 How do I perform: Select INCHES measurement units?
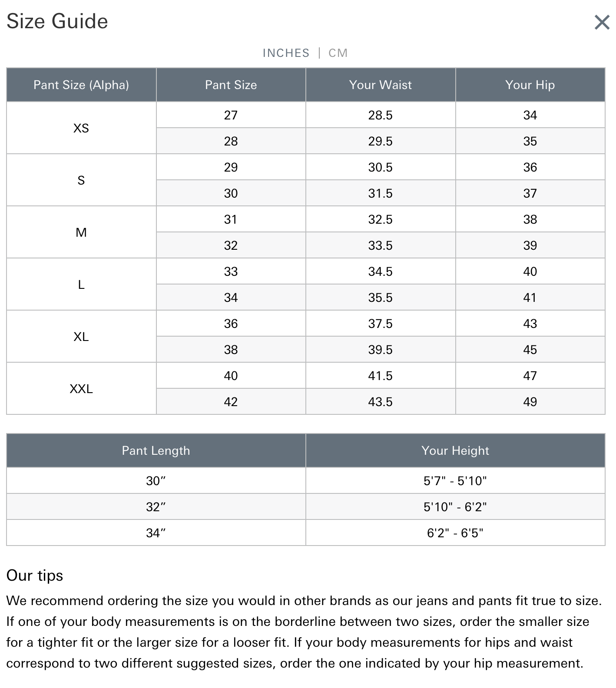coord(286,53)
